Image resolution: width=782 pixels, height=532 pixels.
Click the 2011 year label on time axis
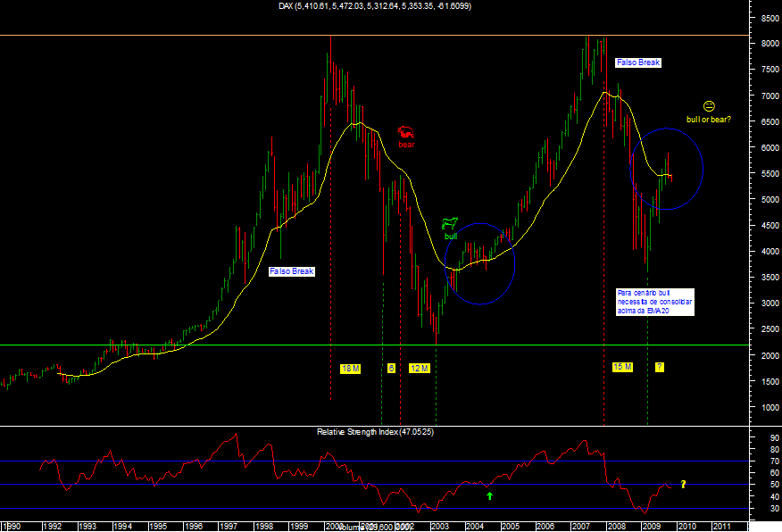click(721, 527)
